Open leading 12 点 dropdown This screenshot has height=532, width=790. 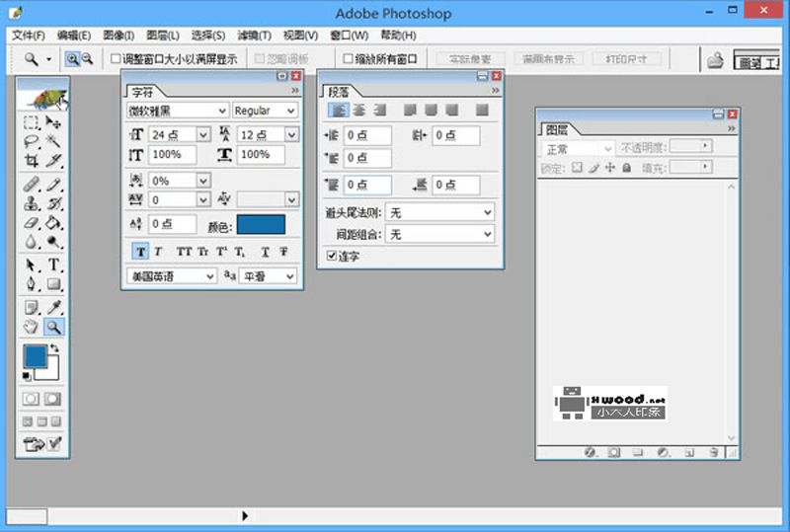coord(291,134)
